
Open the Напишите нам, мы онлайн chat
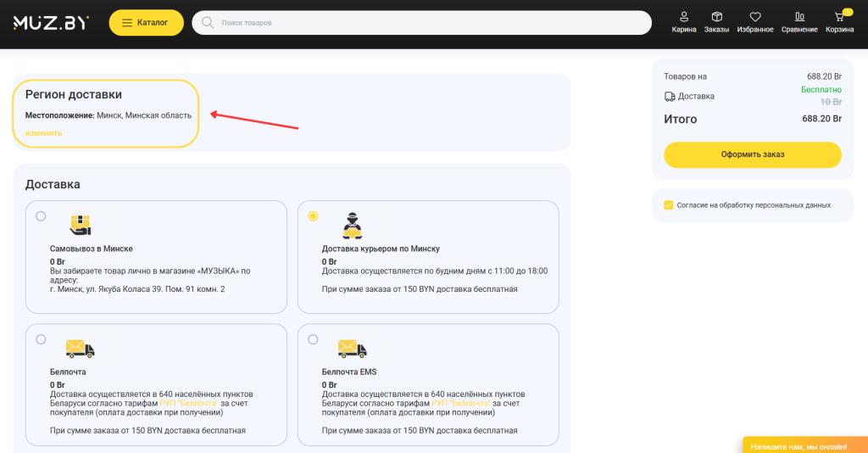tap(805, 446)
